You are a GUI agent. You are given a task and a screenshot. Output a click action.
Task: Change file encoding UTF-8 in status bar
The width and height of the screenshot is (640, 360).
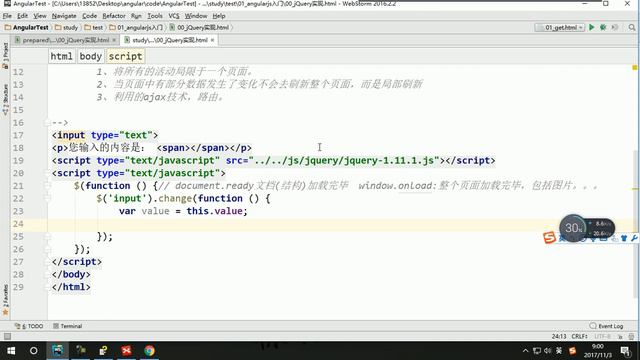point(603,336)
